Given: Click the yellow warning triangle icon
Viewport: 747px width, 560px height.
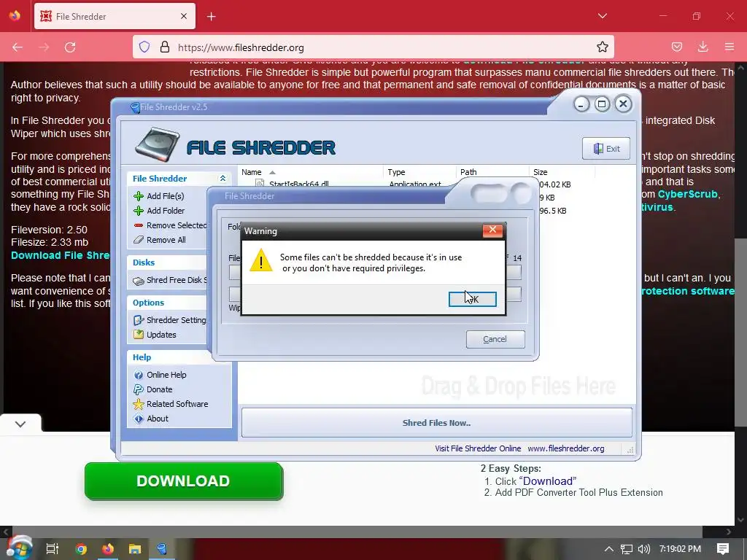Looking at the screenshot, I should [260, 260].
